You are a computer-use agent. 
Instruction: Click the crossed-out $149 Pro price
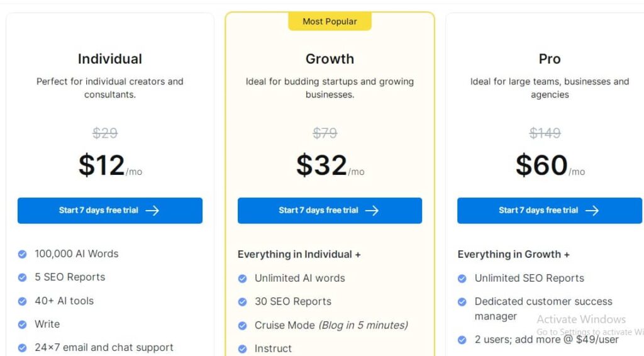[545, 133]
